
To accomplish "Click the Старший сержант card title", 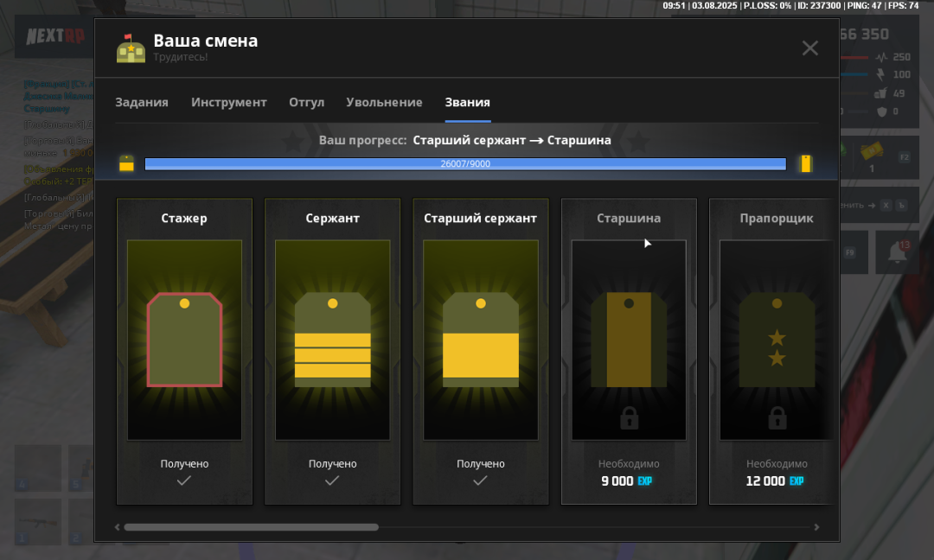I will point(480,219).
